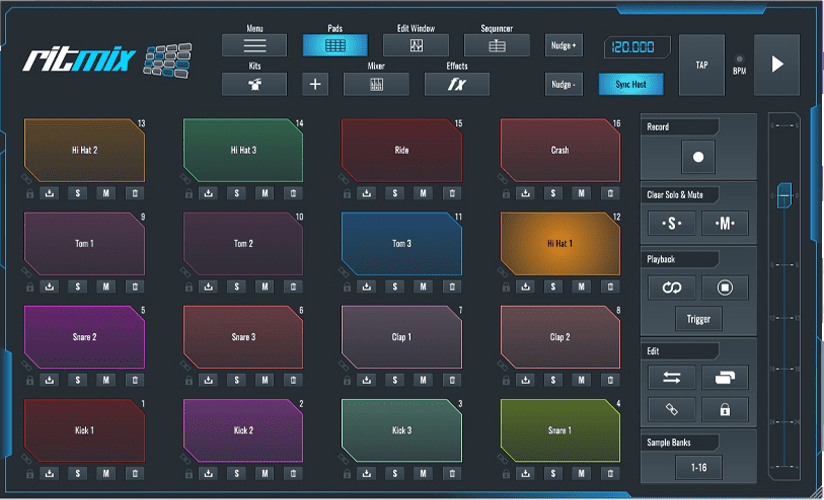Open the Kits browser
824x500 pixels.
pyautogui.click(x=254, y=84)
